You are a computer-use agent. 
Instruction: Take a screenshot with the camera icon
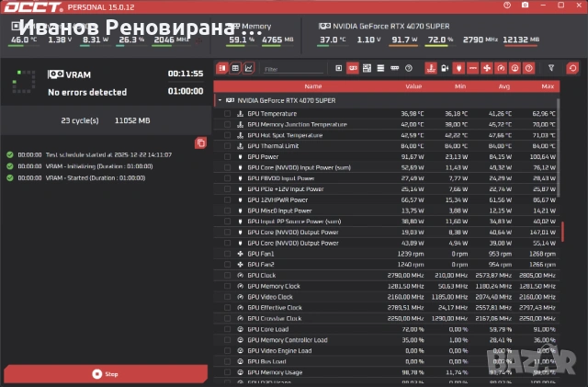[525, 6]
